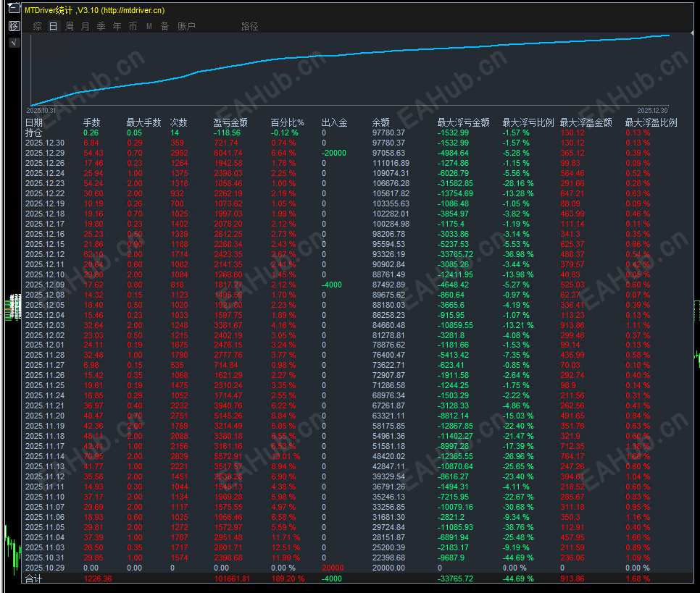This screenshot has width=700, height=593.
Task: Click profit value 6041.74
Action: coord(228,153)
